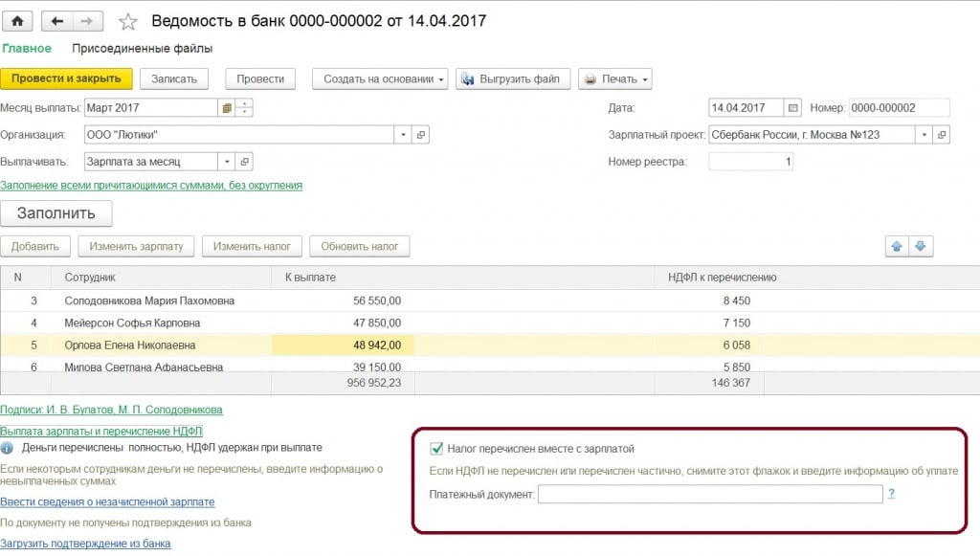Image resolution: width=980 pixels, height=556 pixels.
Task: Click Изменить налог button
Action: point(252,246)
